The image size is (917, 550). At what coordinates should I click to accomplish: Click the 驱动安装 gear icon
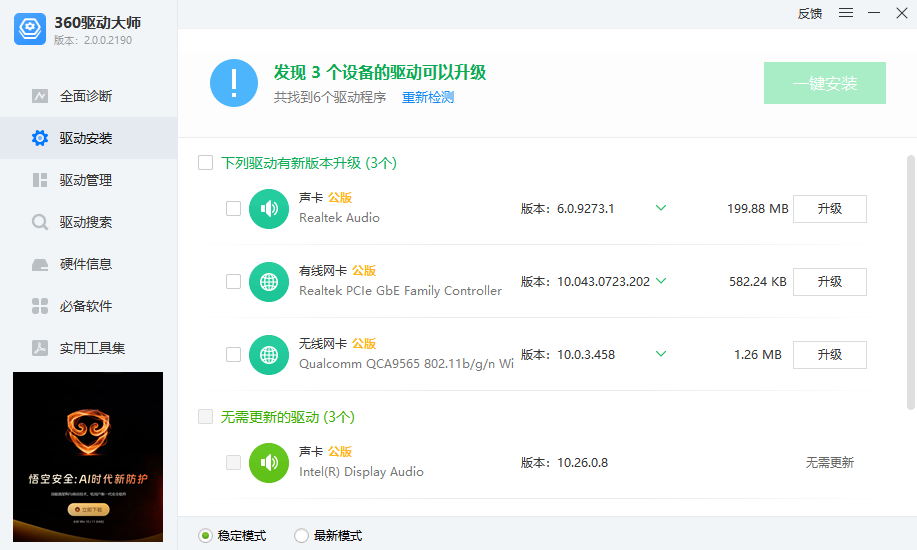point(40,138)
